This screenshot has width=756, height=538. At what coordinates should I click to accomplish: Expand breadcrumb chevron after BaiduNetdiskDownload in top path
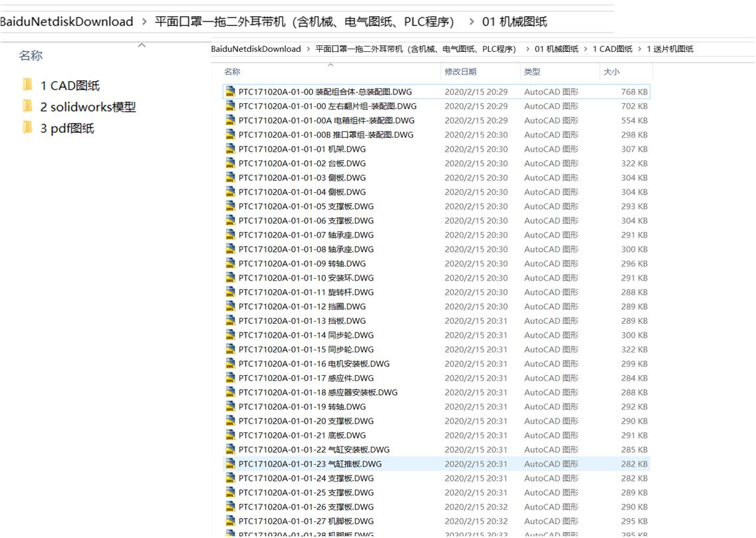[144, 22]
